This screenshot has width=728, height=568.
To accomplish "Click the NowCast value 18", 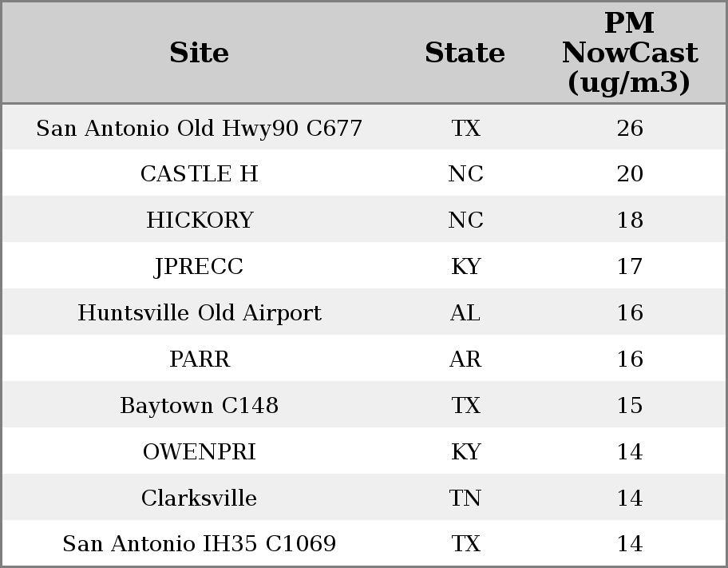I will pyautogui.click(x=630, y=220).
